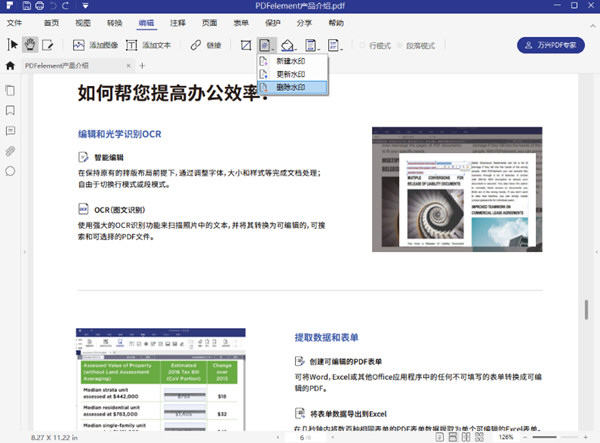
Task: Undo the last action
Action: 53,6
